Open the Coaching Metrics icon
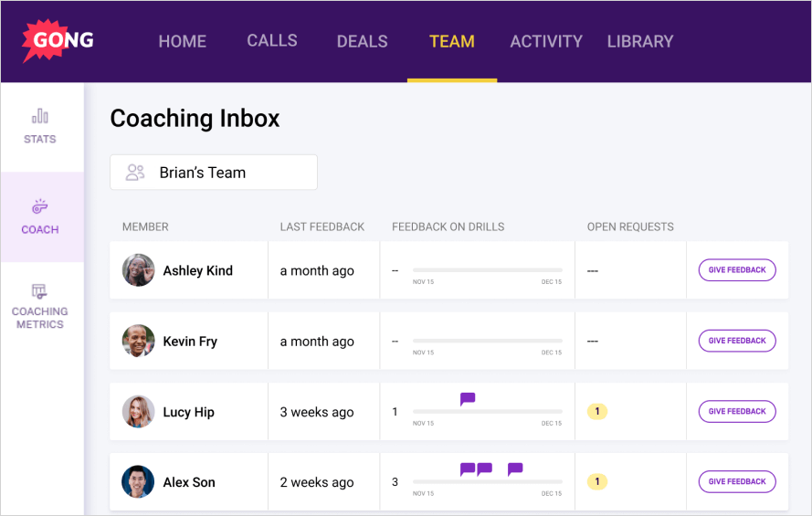The image size is (812, 516). click(x=39, y=291)
